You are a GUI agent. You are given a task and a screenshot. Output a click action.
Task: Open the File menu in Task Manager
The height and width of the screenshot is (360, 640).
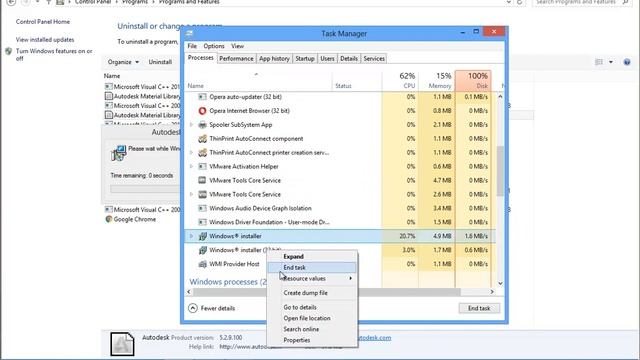[192, 46]
